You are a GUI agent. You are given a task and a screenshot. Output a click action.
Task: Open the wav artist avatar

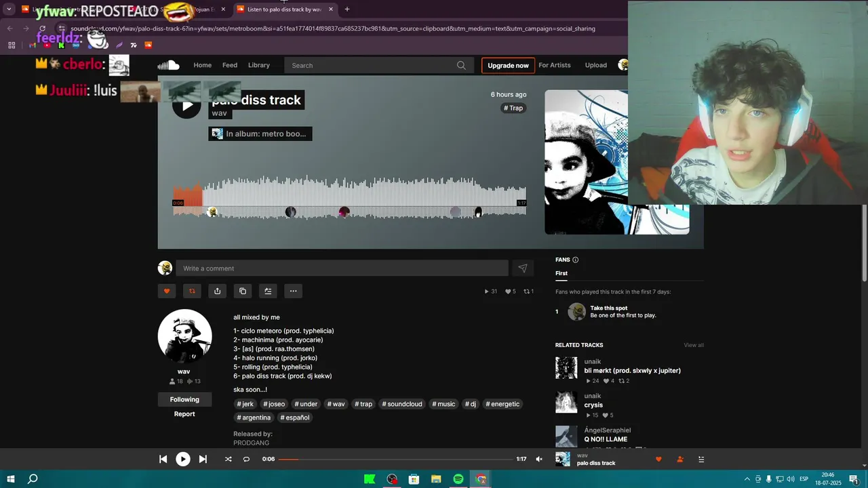click(184, 336)
